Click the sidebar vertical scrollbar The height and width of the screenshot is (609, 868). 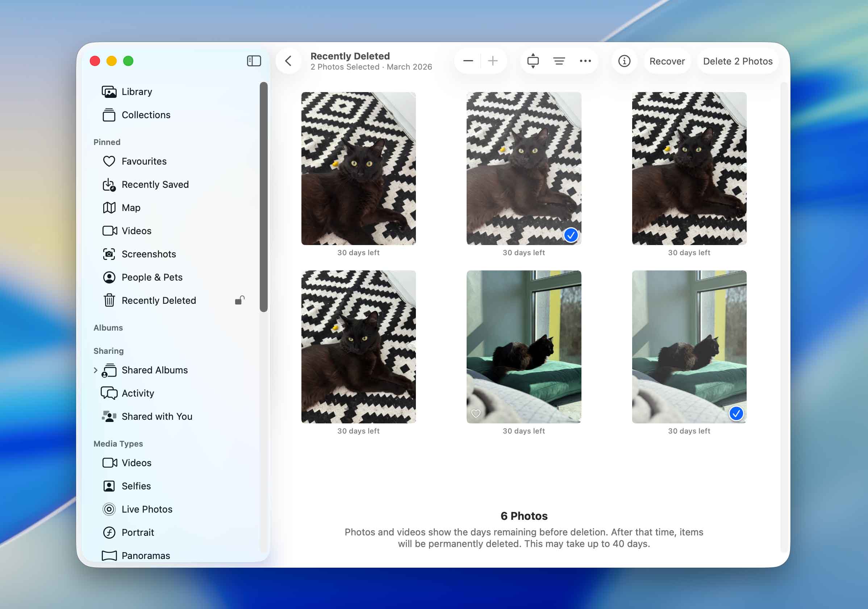[x=263, y=197]
